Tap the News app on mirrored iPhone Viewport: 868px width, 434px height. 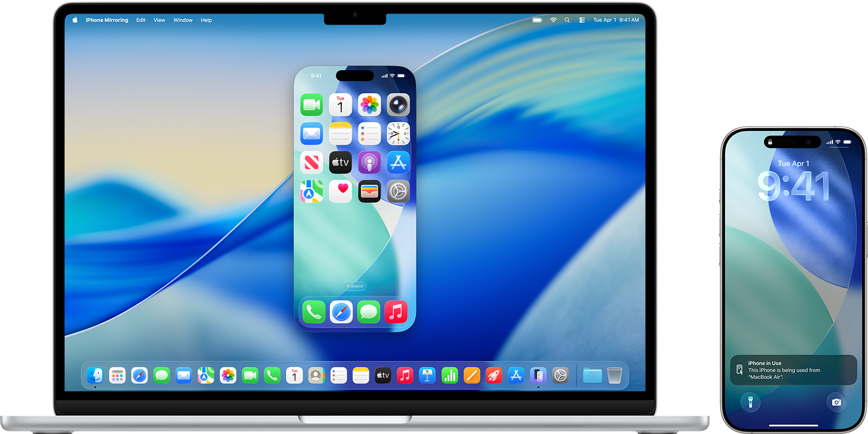point(312,163)
